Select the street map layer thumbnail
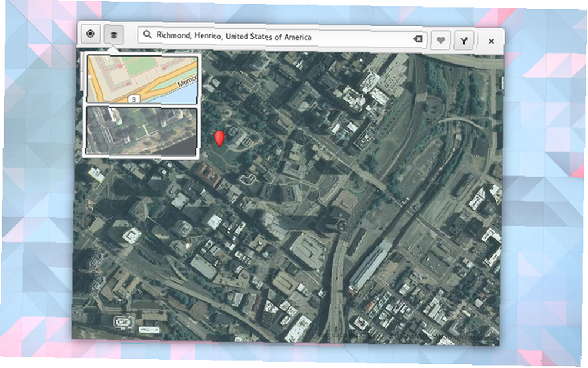This screenshot has width=588, height=368. point(142,79)
